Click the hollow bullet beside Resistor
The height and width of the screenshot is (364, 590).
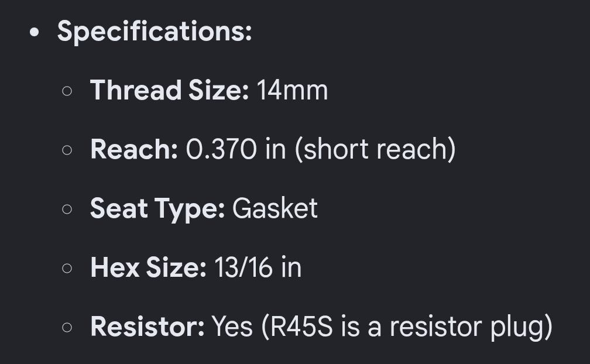click(67, 327)
